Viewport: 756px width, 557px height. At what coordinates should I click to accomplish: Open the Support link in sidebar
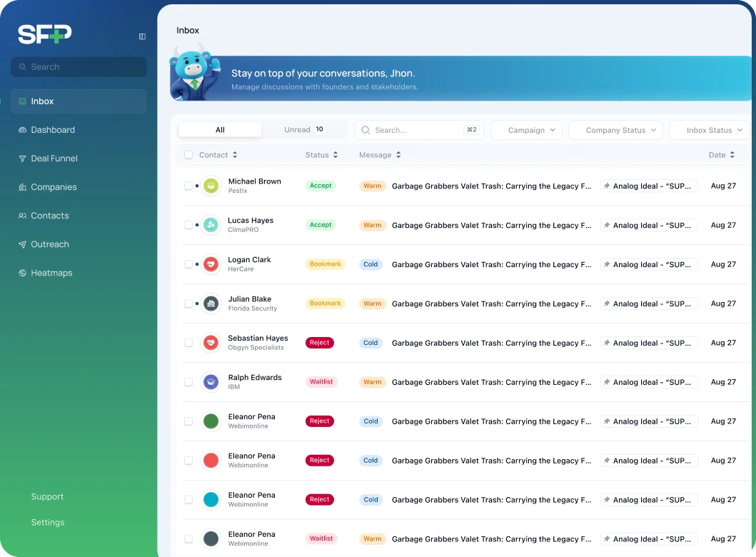[x=47, y=496]
